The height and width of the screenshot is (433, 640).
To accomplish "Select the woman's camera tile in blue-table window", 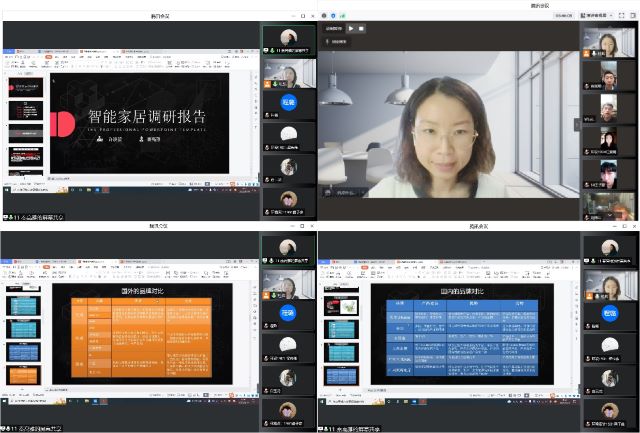I will 610,285.
